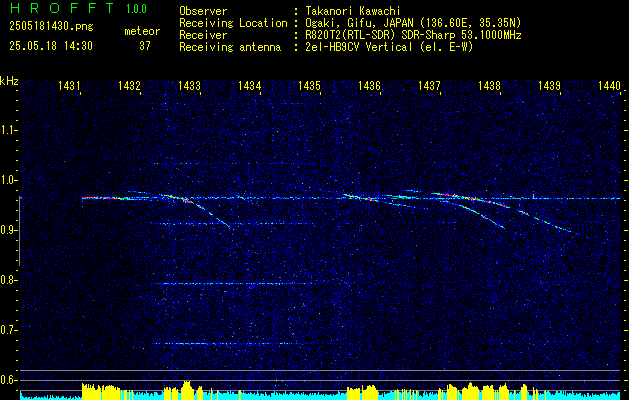Click the Observer label
The width and height of the screenshot is (629, 400).
(x=203, y=11)
